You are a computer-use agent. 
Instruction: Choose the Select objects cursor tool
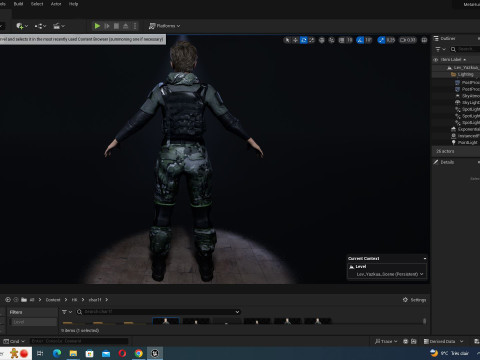coord(287,40)
